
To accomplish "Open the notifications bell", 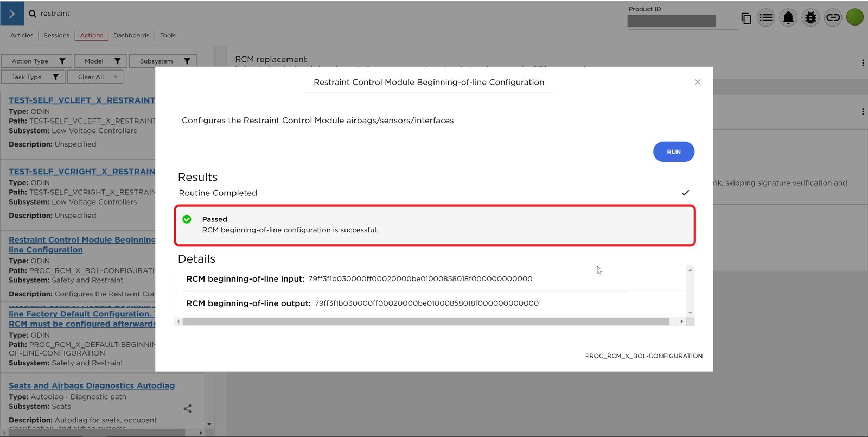I will click(x=788, y=18).
